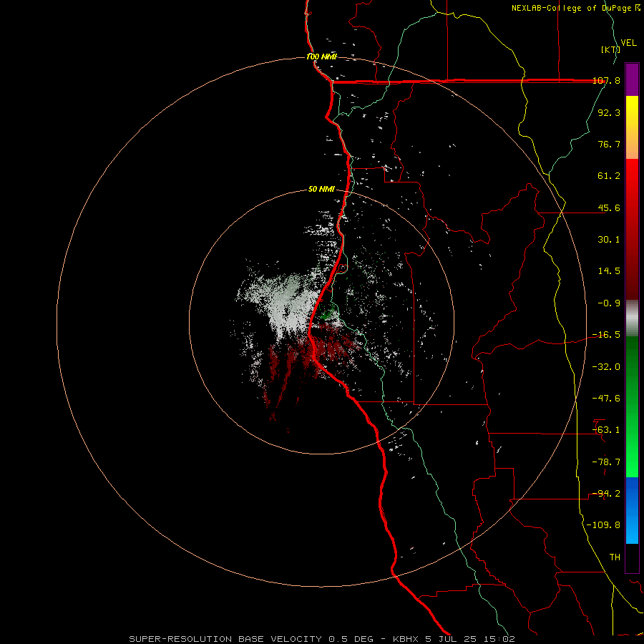Pick the purple segment of the color bar

pos(632,80)
